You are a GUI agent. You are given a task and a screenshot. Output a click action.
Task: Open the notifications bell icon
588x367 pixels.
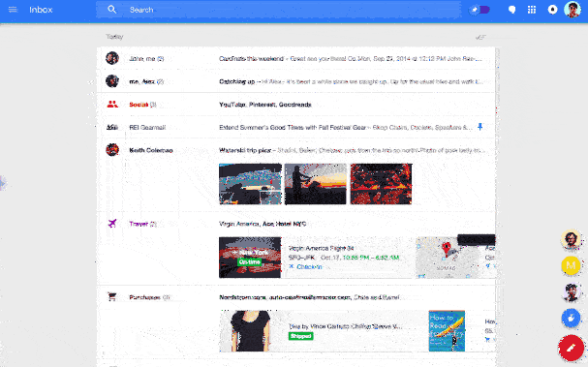click(x=552, y=10)
